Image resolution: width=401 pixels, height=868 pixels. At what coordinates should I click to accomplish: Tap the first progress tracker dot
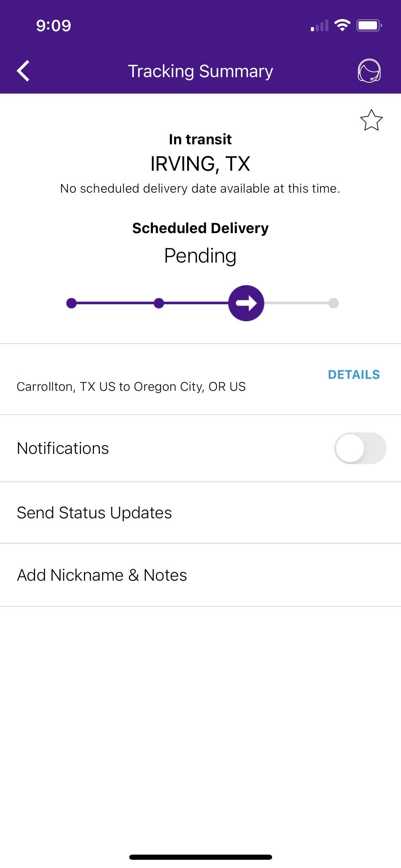tap(71, 303)
